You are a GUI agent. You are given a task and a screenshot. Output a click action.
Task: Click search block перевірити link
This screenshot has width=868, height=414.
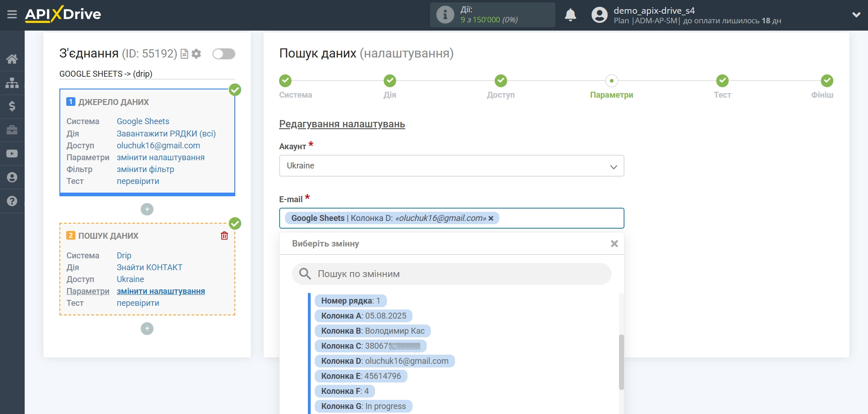point(138,303)
